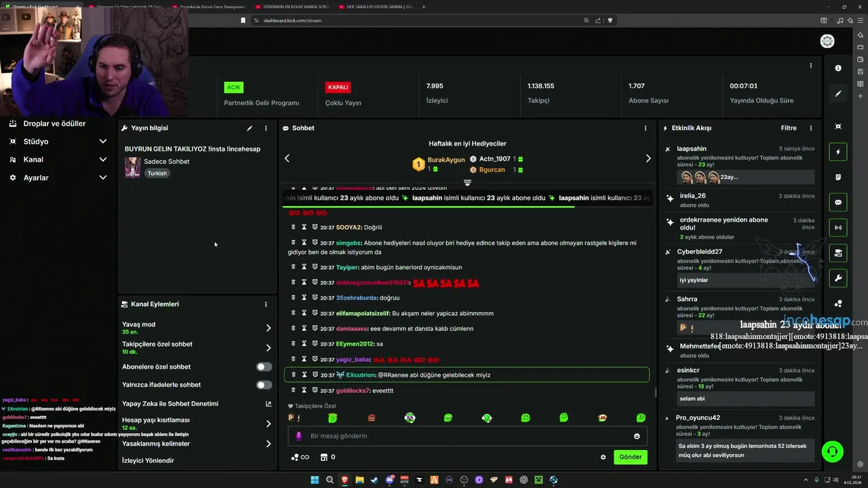
Task: Click the wrench icon in right sidebar
Action: click(x=838, y=278)
